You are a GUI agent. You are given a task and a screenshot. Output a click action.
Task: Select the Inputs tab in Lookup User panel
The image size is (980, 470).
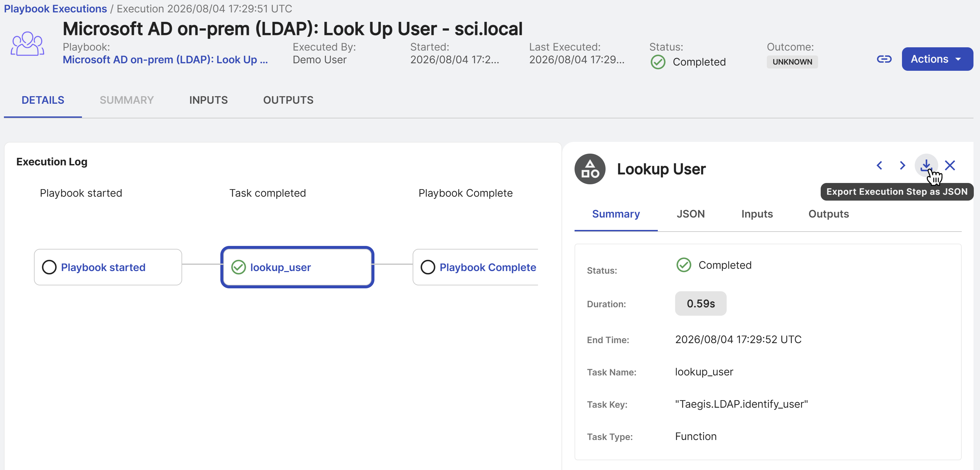tap(757, 214)
